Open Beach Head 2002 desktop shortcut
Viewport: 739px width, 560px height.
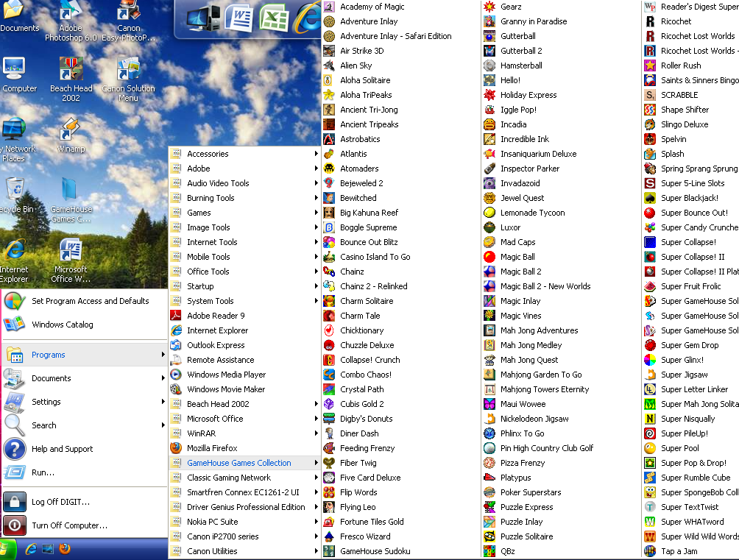tap(71, 79)
